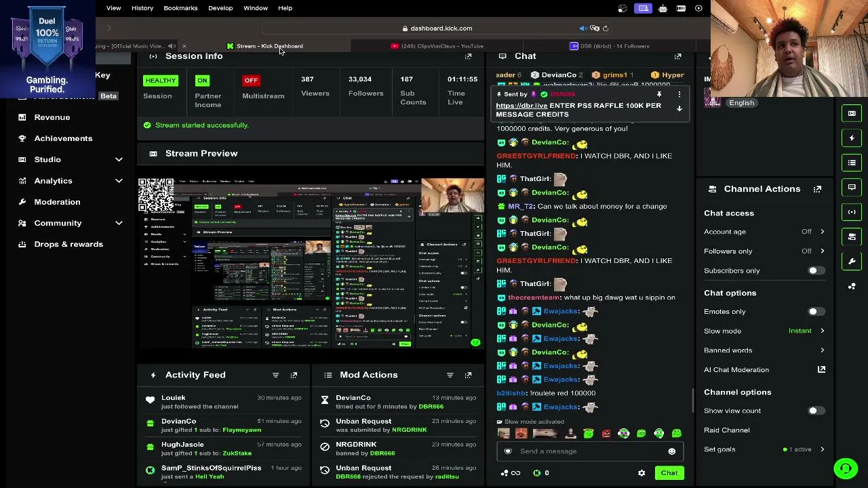
Task: Open the Revenue page in sidebar
Action: 52,117
